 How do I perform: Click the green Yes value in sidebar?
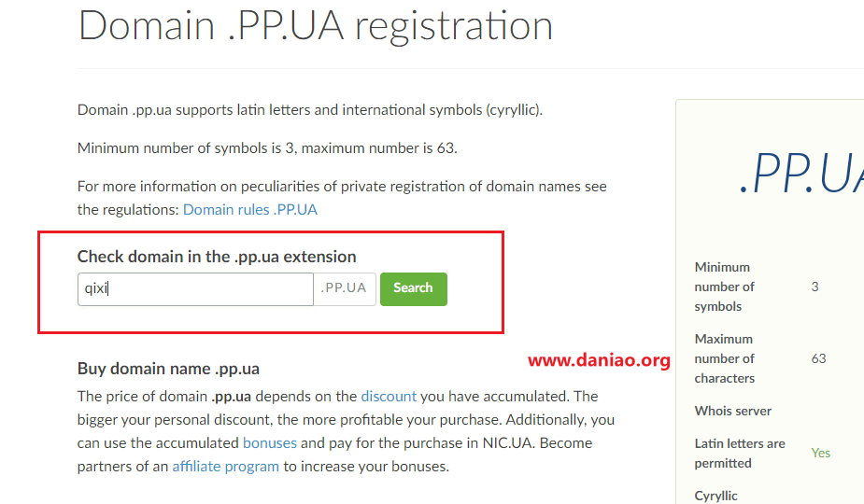(x=820, y=453)
